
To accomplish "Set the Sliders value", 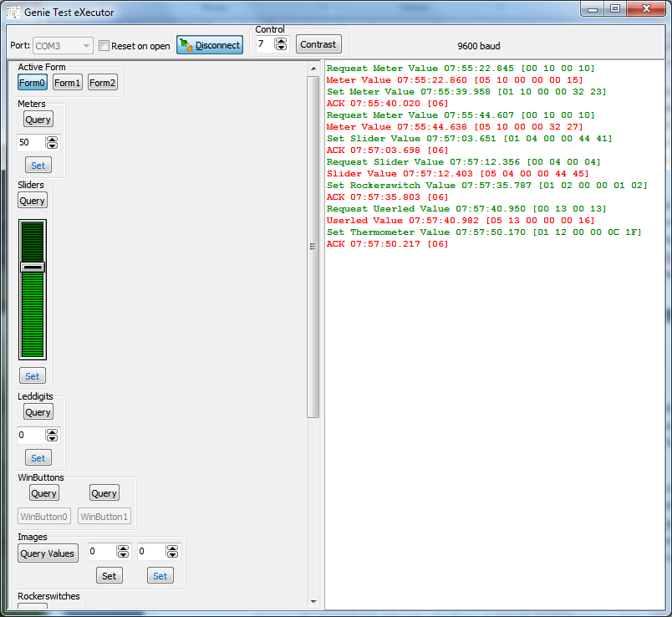I will coord(33,376).
